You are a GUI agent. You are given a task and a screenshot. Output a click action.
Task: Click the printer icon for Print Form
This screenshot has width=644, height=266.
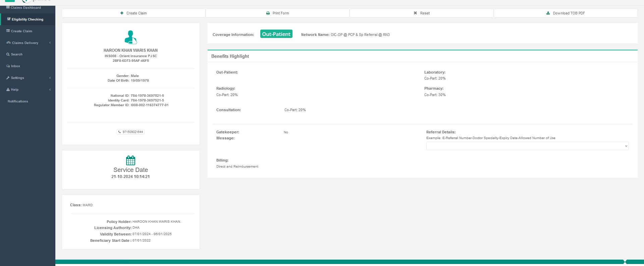268,13
